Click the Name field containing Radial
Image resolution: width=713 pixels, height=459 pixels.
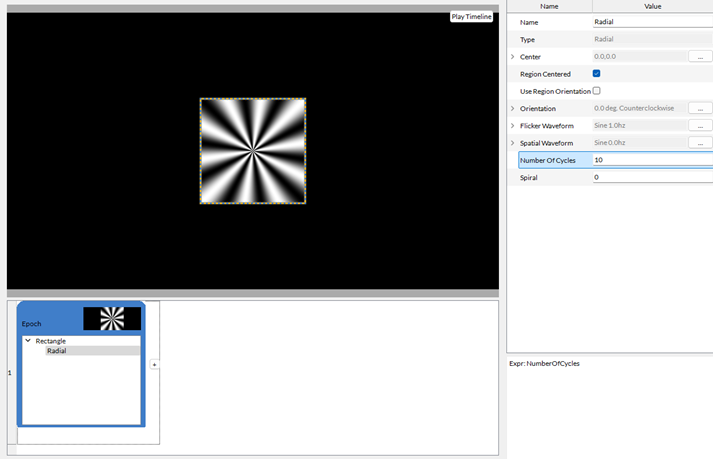[x=650, y=22]
